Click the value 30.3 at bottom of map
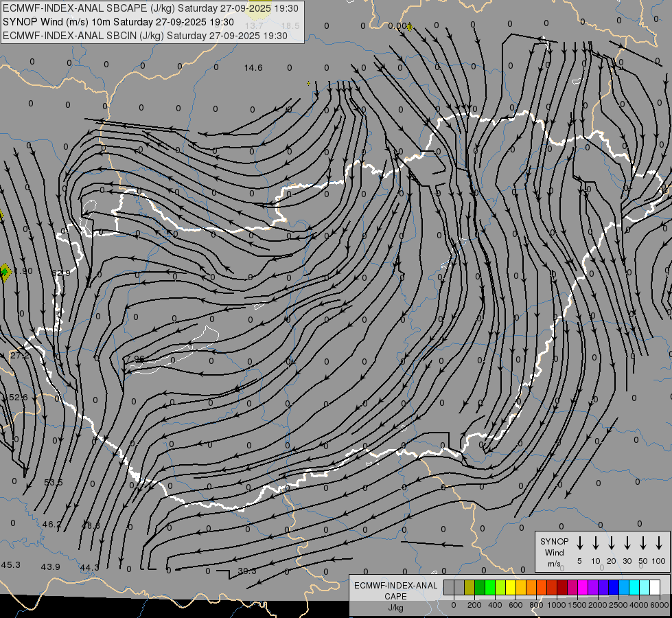The image size is (672, 618). coord(247,571)
